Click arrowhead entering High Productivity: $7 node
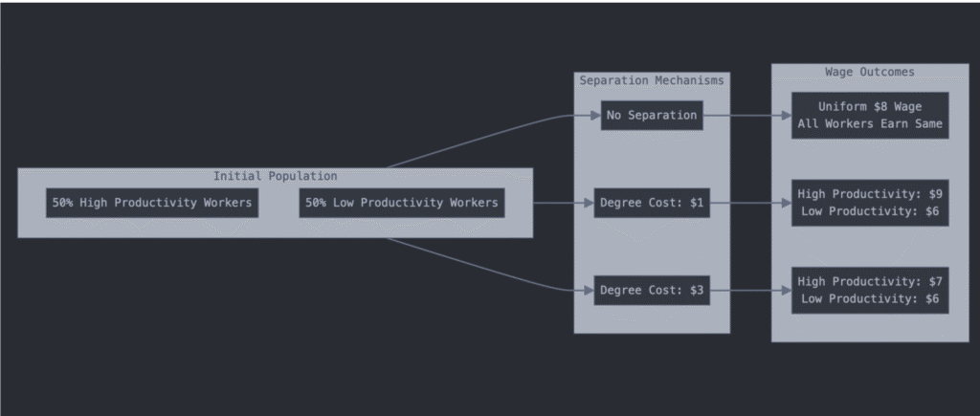This screenshot has width=980, height=416. (x=786, y=290)
